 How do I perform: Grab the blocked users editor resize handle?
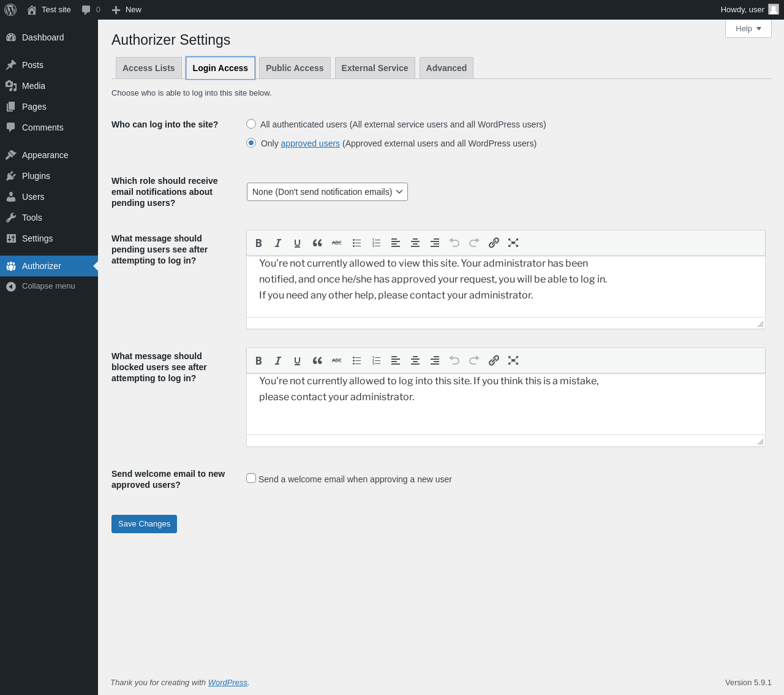pyautogui.click(x=760, y=441)
